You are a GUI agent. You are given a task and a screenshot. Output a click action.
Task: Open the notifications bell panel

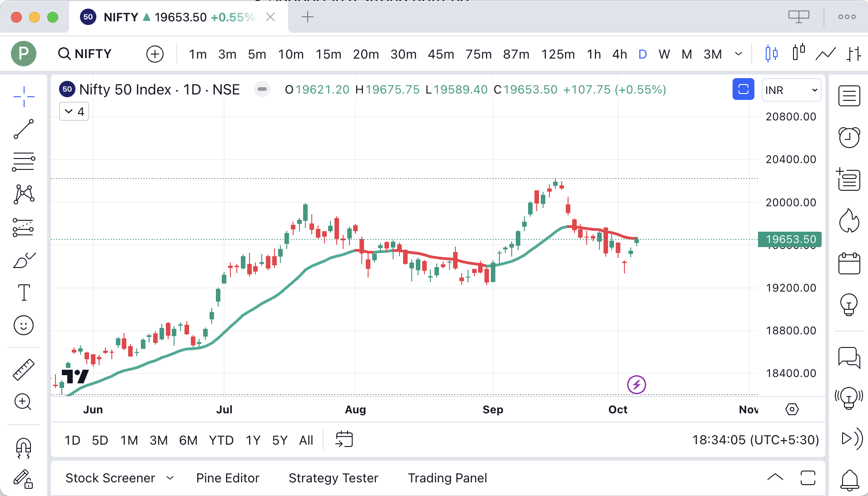tap(849, 480)
